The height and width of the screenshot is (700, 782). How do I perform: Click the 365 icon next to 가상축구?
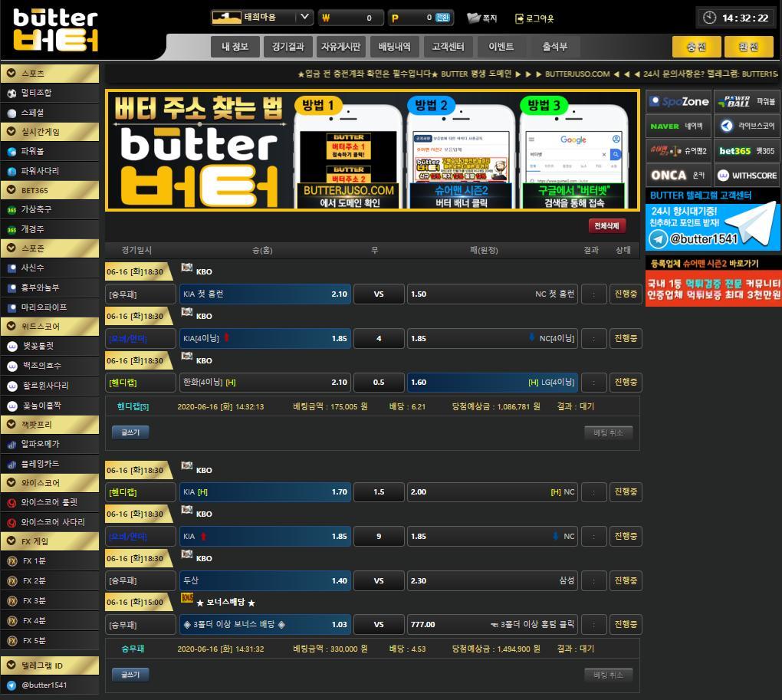point(11,209)
